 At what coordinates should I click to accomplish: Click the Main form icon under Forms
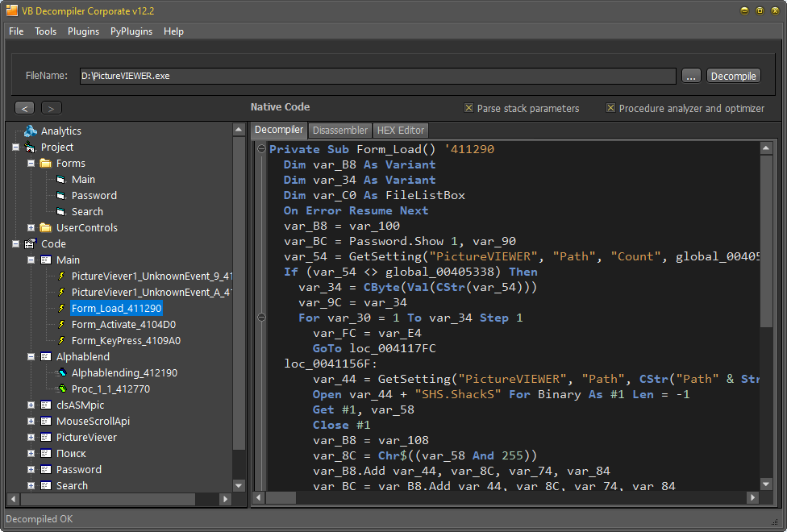point(61,179)
